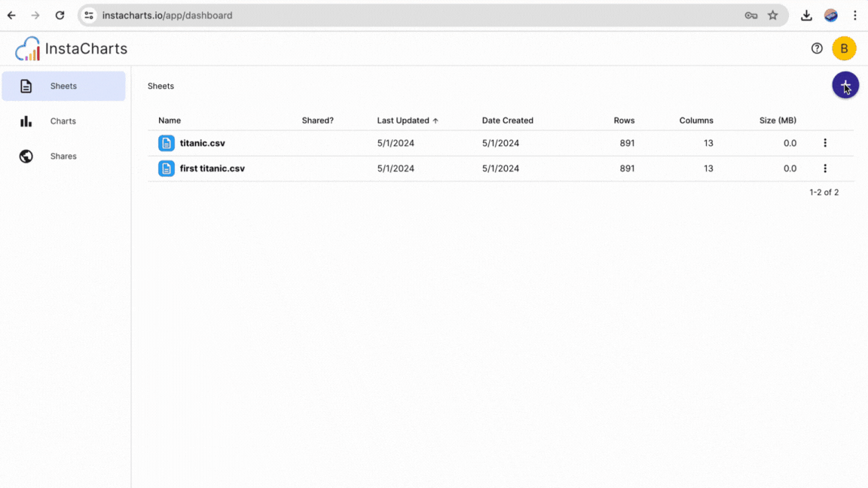Select Sheets in the sidebar
This screenshot has height=488, width=868.
tap(63, 87)
